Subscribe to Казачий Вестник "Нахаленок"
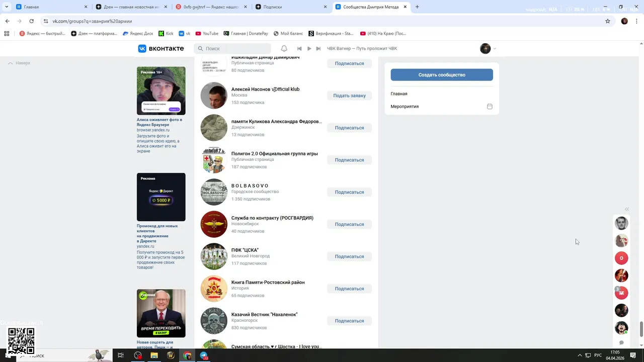Image resolution: width=644 pixels, height=362 pixels. point(349,321)
